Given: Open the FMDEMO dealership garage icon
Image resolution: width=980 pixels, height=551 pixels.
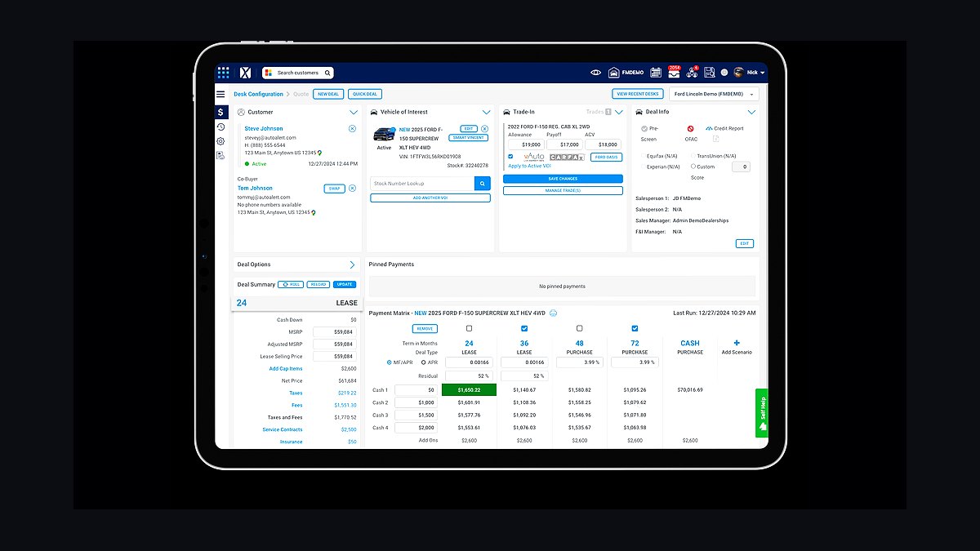Looking at the screenshot, I should pos(614,73).
